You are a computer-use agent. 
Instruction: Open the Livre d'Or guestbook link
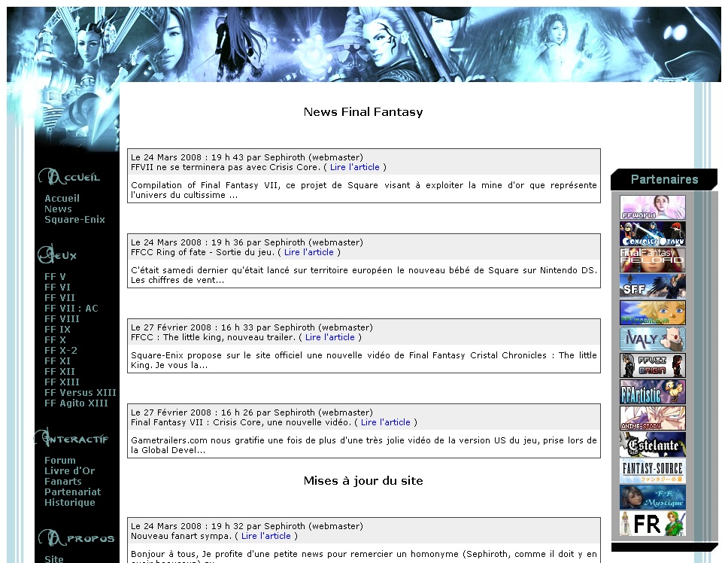(x=70, y=471)
